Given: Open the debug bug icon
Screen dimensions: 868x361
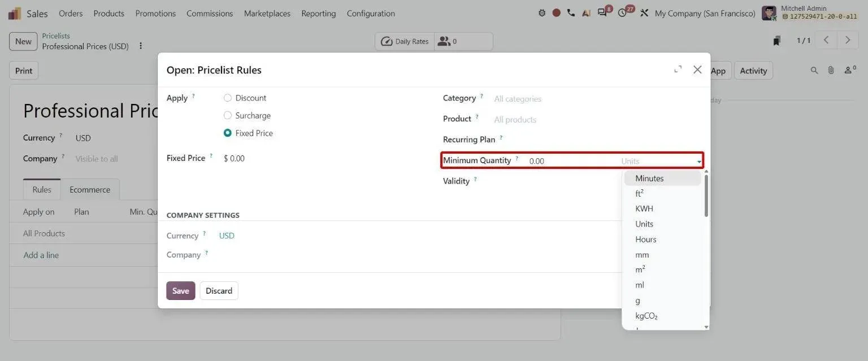Looking at the screenshot, I should [542, 13].
